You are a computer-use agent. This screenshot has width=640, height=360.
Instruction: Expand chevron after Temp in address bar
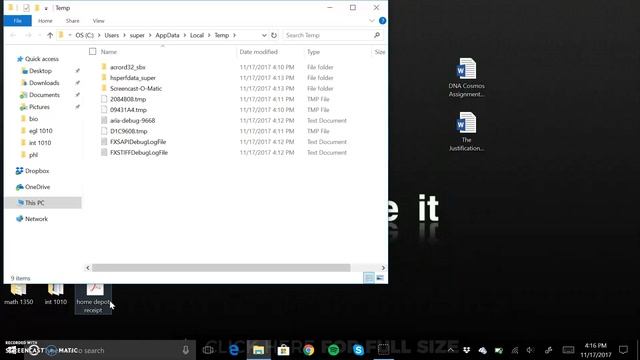(x=235, y=36)
